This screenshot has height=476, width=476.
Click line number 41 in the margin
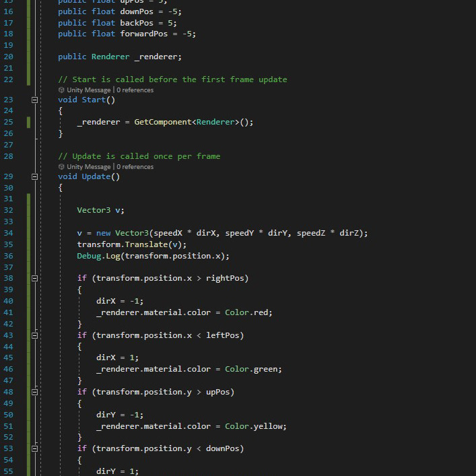9,312
